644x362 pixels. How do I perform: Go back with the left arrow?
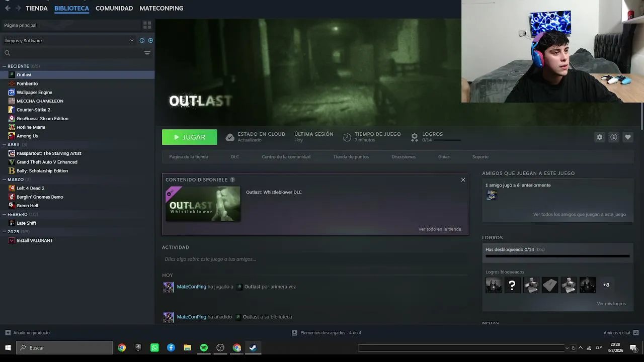[x=8, y=8]
